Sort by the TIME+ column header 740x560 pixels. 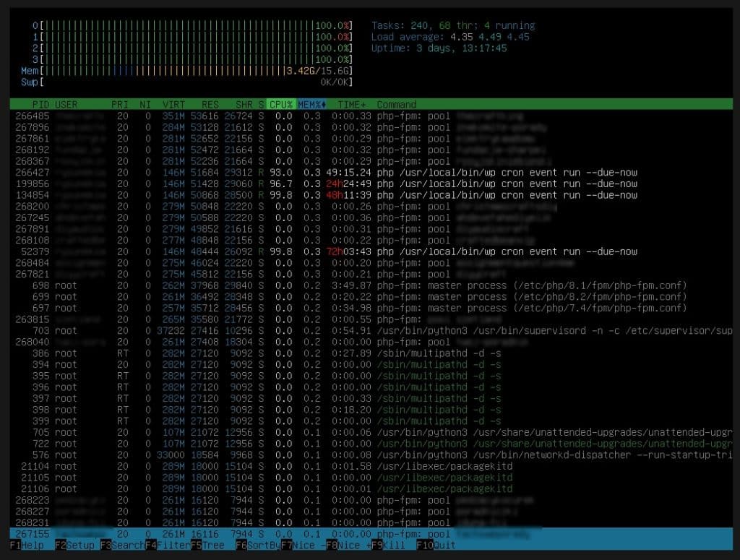pyautogui.click(x=352, y=104)
